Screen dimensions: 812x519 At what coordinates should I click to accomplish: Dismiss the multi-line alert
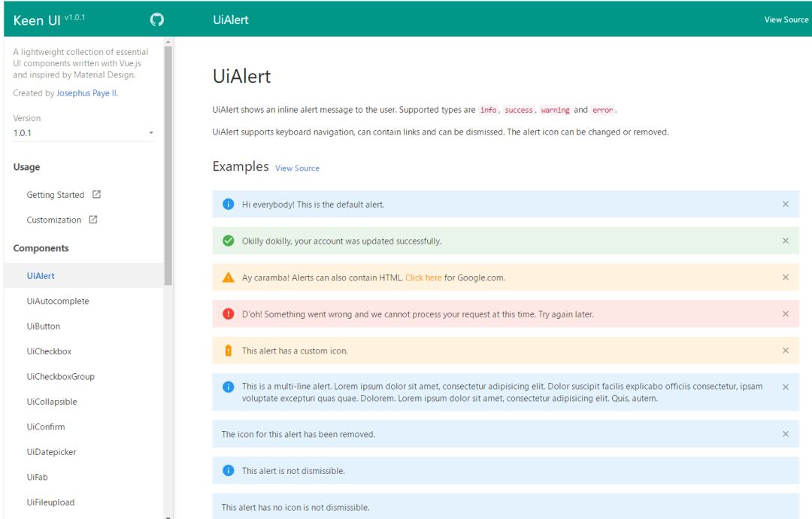click(786, 387)
